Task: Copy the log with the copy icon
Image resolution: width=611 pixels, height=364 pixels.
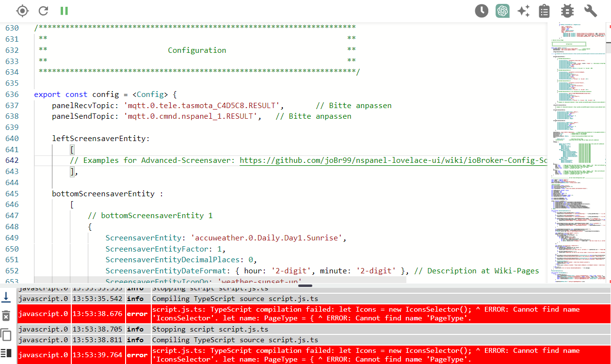Action: (6, 334)
